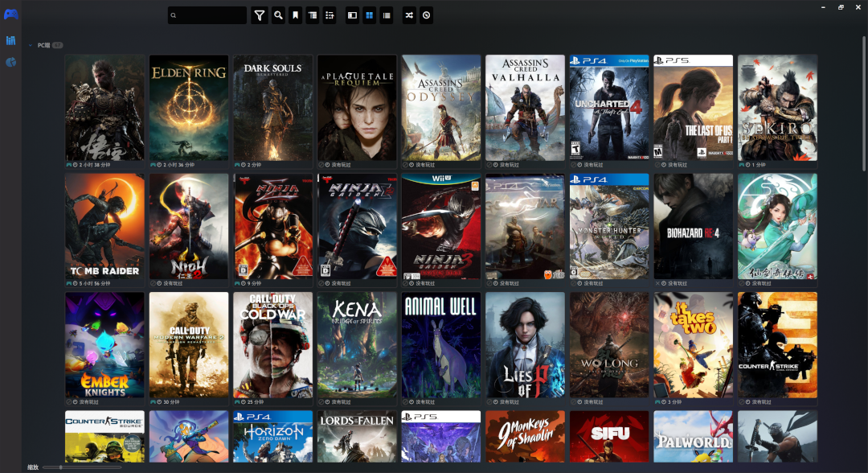Image resolution: width=868 pixels, height=473 pixels.
Task: Select the Ember Knights cover
Action: click(104, 344)
